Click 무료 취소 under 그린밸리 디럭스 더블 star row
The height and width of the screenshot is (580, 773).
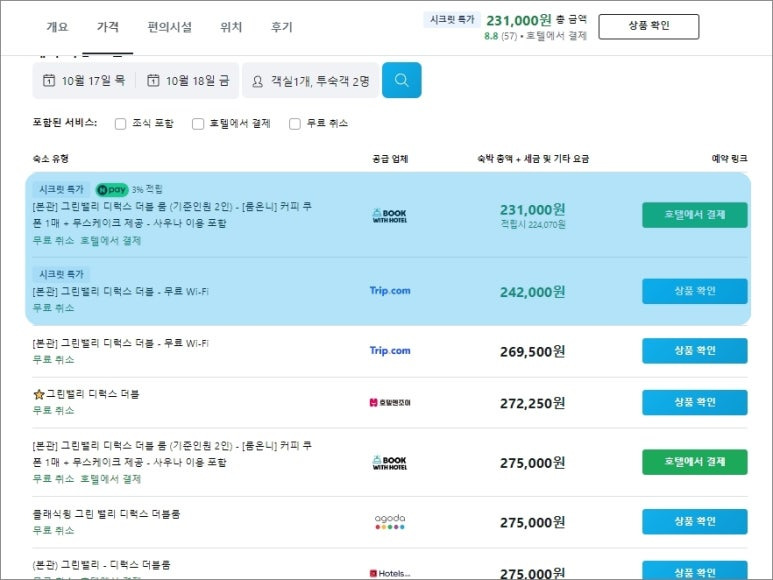[x=53, y=410]
